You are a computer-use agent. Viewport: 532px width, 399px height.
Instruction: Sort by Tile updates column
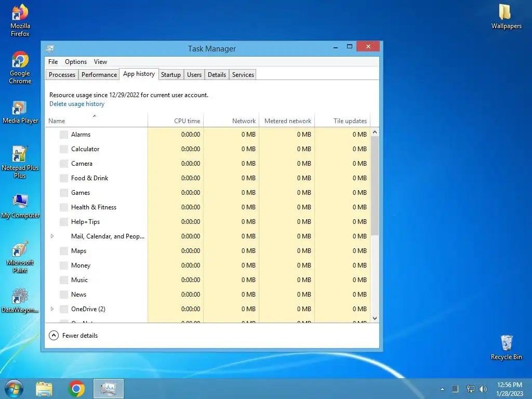pyautogui.click(x=343, y=121)
